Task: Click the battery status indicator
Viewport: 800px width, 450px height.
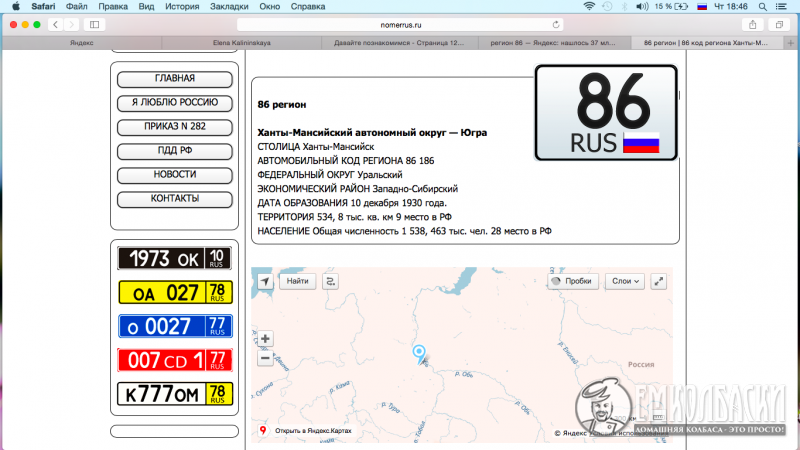Action: tap(671, 7)
